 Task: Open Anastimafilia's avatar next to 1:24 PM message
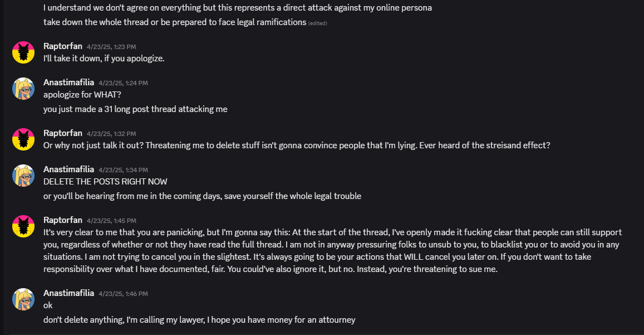[23, 89]
